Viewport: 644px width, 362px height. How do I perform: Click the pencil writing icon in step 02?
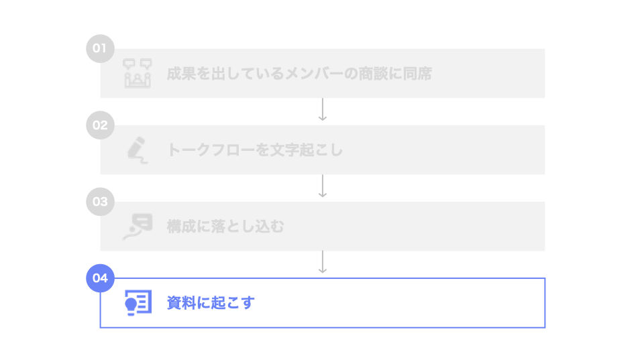pyautogui.click(x=138, y=149)
